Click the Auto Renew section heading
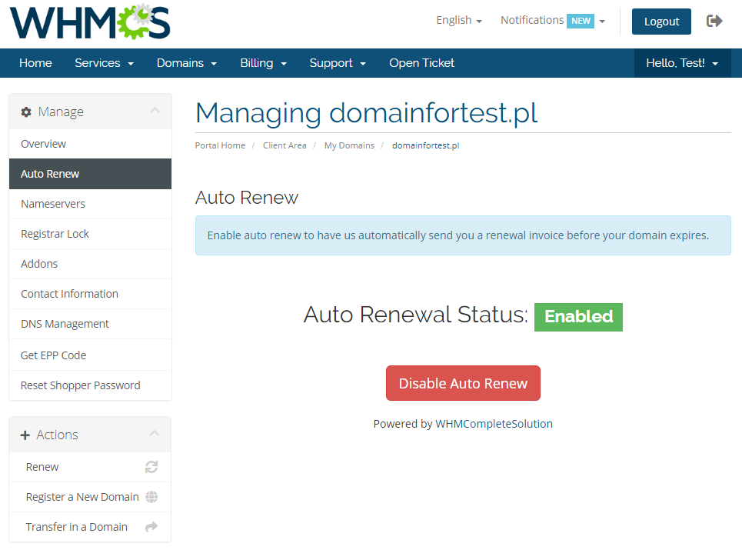742x560 pixels. click(x=247, y=198)
